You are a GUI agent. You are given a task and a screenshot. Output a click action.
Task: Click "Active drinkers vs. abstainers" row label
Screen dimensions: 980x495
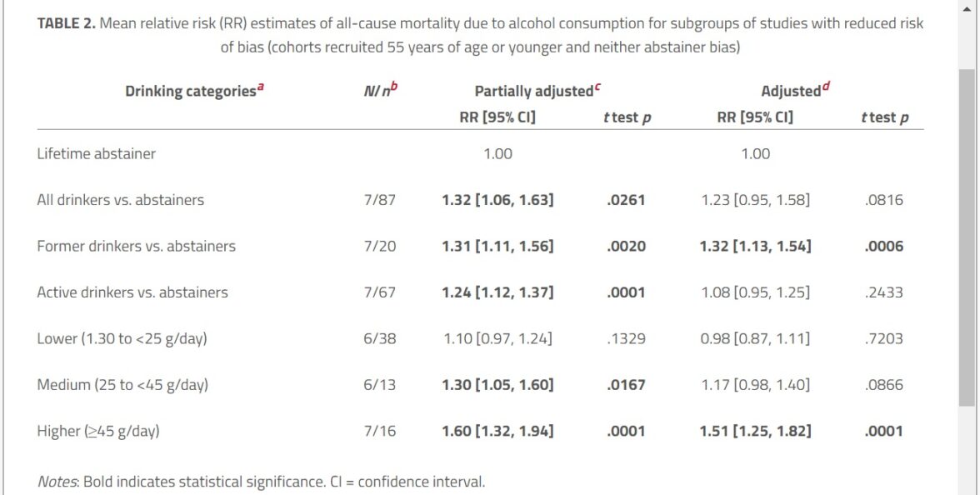click(132, 292)
